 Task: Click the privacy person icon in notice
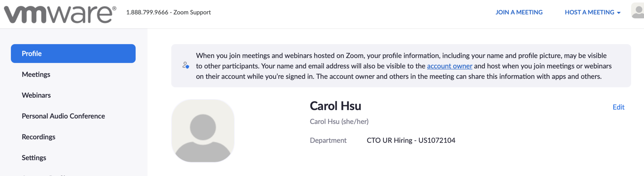tap(186, 65)
